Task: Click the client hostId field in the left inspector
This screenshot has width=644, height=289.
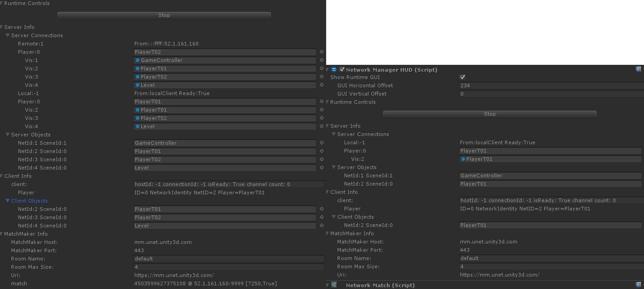Action: (229, 184)
